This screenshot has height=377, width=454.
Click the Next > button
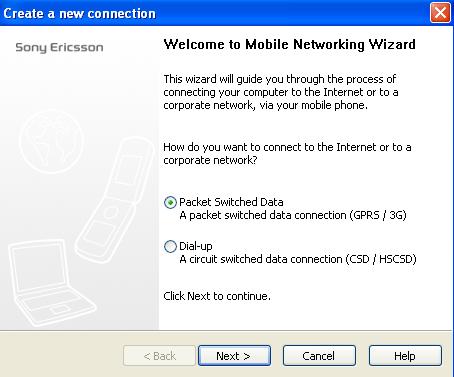click(x=234, y=356)
